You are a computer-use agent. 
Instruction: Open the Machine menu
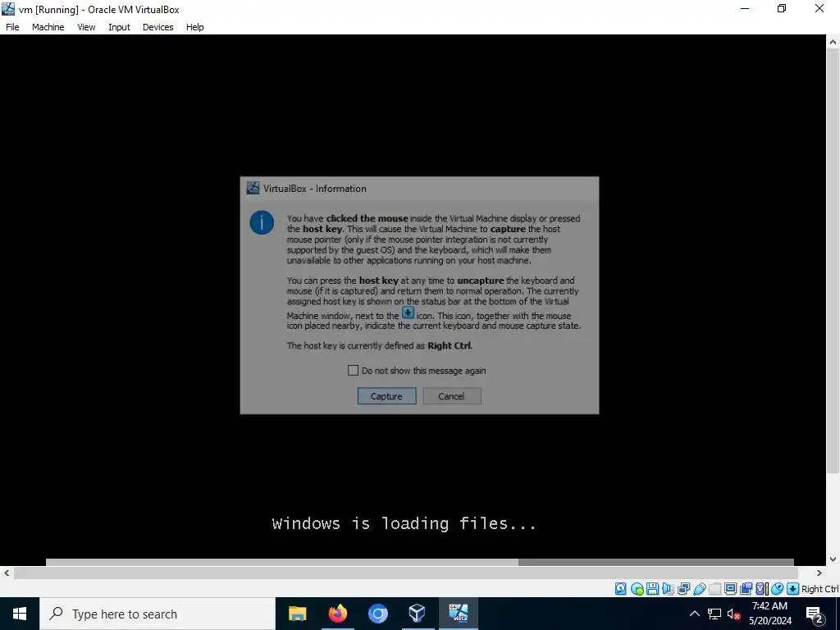coord(48,27)
